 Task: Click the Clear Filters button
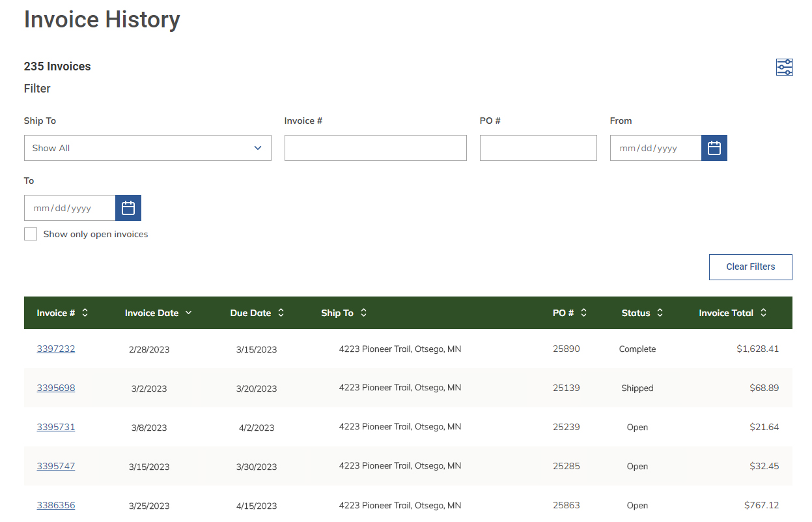(x=750, y=267)
